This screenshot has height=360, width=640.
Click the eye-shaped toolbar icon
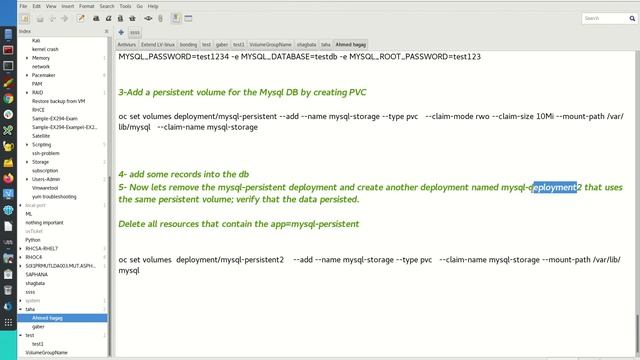click(148, 19)
